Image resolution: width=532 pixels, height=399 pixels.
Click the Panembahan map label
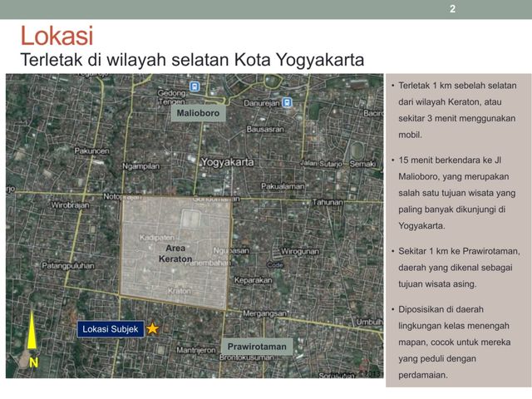pos(209,263)
